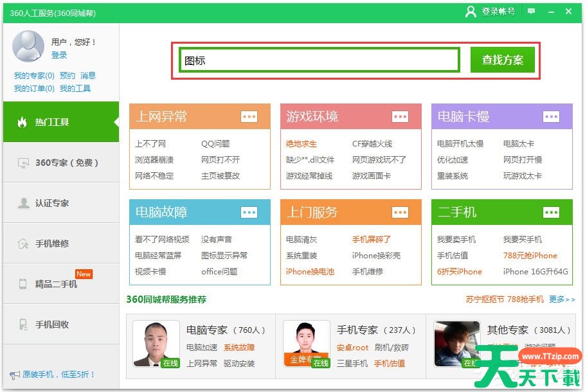Open more options on 二手机 card

click(x=551, y=213)
